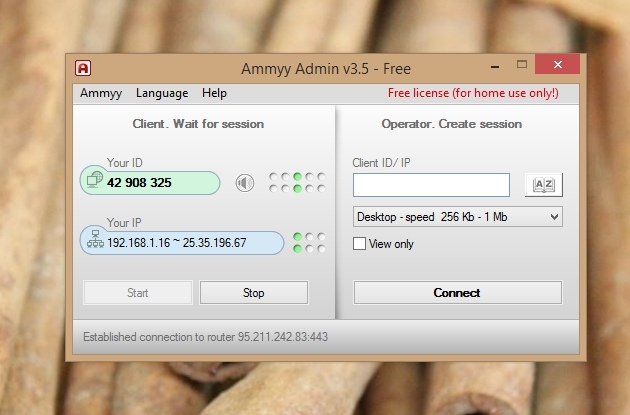The image size is (630, 415).
Task: Open the Ammyy menu
Action: (101, 93)
